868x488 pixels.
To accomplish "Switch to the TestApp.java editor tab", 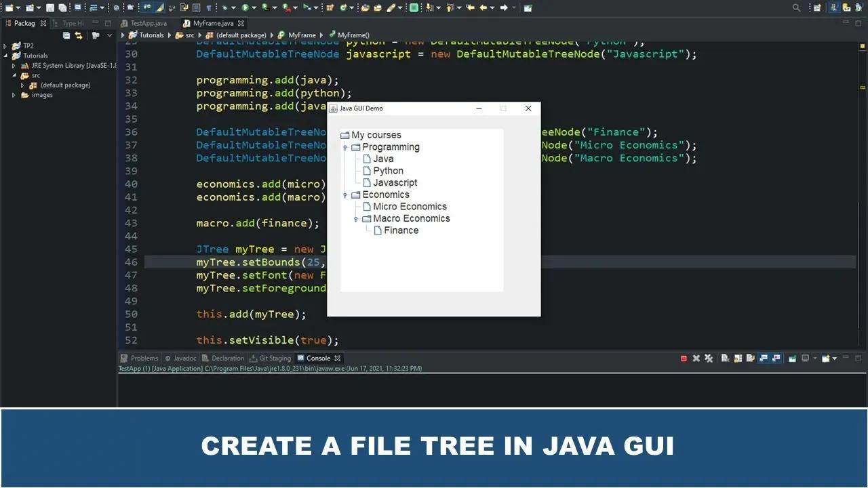I will click(x=149, y=23).
